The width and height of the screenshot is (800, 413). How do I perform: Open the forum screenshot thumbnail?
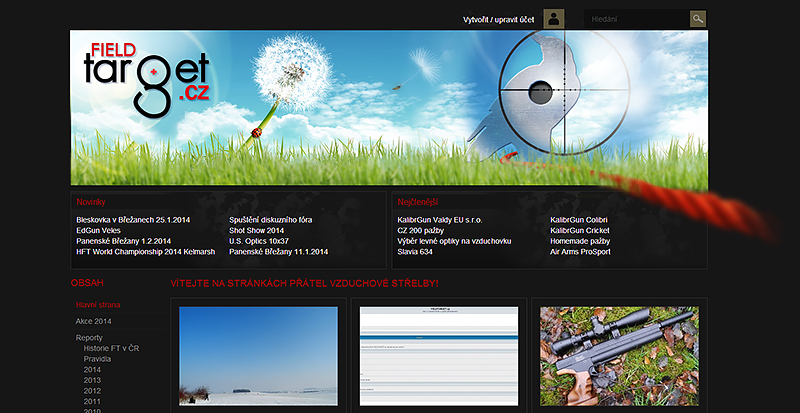(x=439, y=356)
